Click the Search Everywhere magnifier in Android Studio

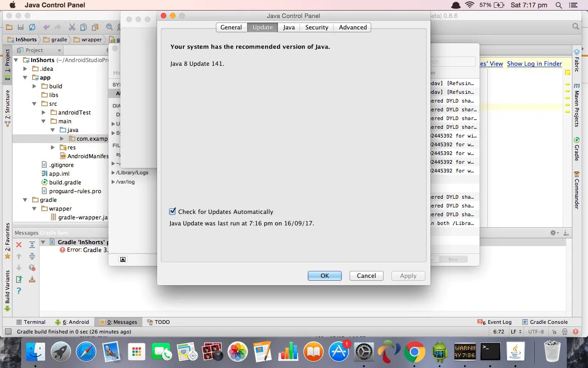coord(576,27)
